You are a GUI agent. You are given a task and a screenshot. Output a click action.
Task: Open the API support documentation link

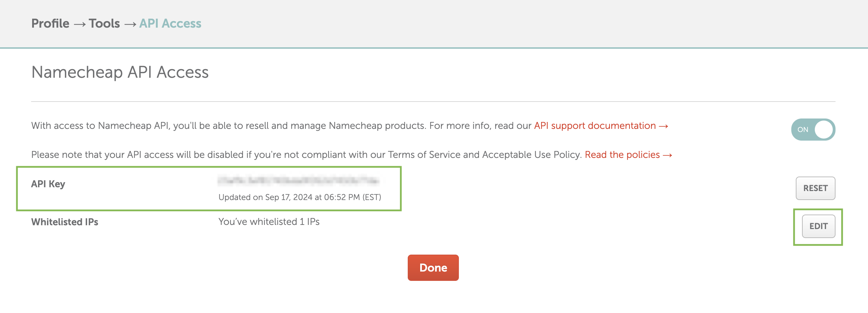pos(601,126)
